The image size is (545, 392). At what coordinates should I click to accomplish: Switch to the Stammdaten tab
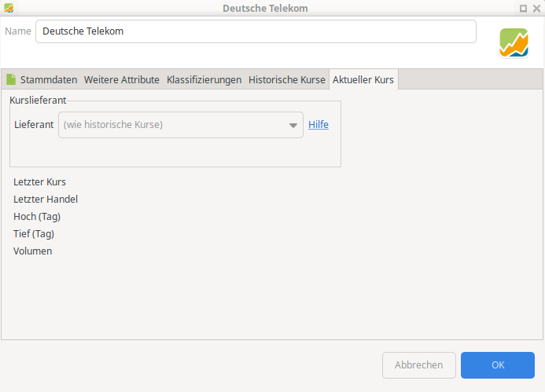[42, 79]
